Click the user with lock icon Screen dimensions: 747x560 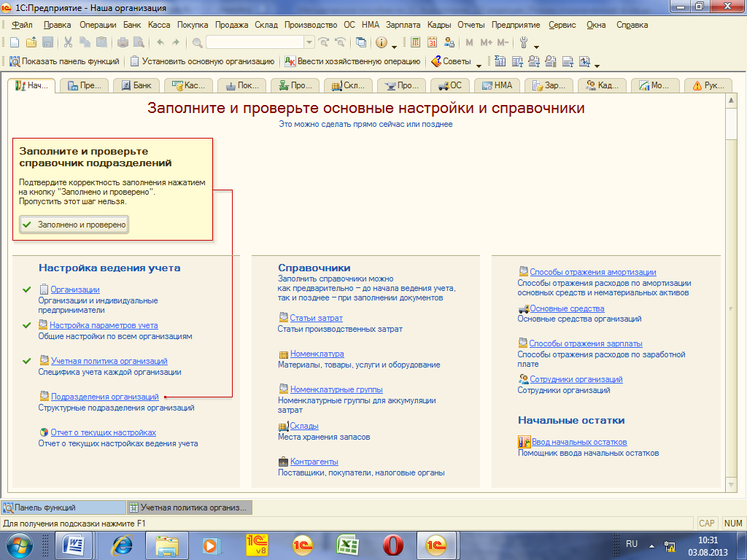coord(449,42)
